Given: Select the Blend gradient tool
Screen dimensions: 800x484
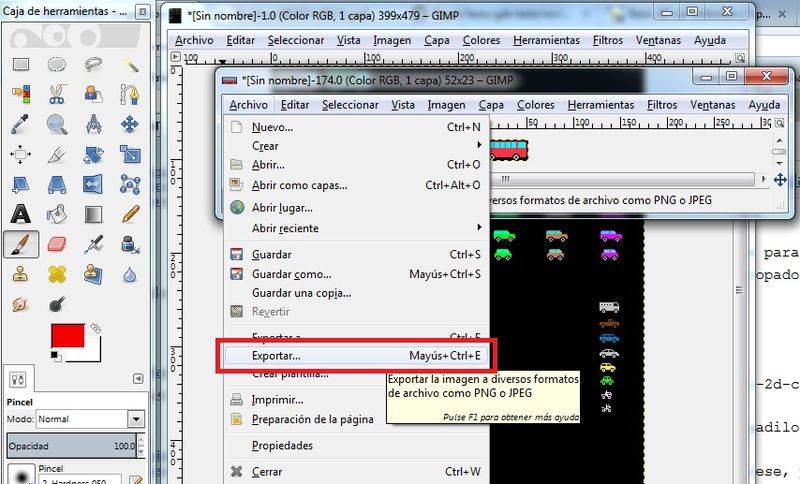Looking at the screenshot, I should 93,214.
